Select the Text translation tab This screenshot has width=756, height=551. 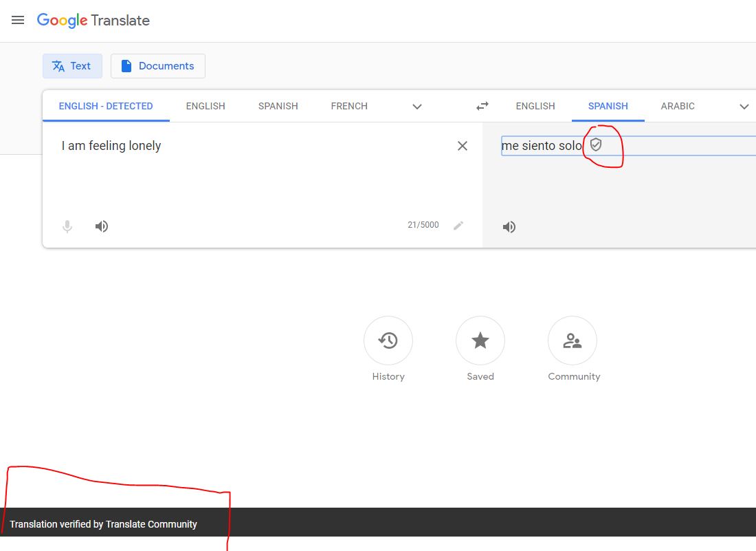tap(72, 65)
